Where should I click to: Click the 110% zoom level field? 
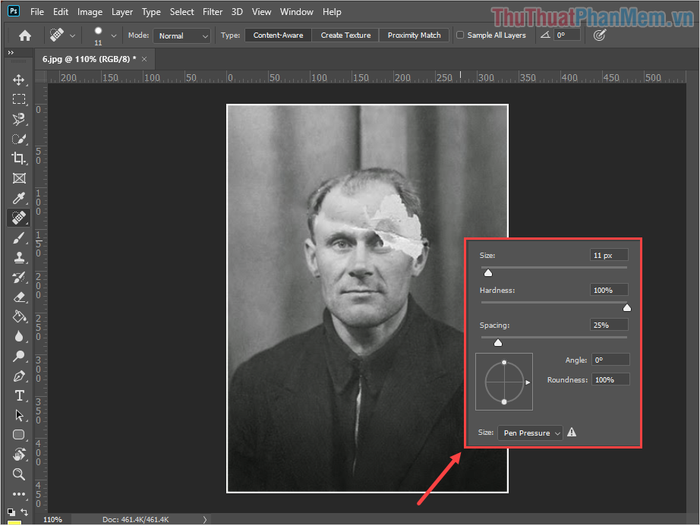click(x=53, y=519)
